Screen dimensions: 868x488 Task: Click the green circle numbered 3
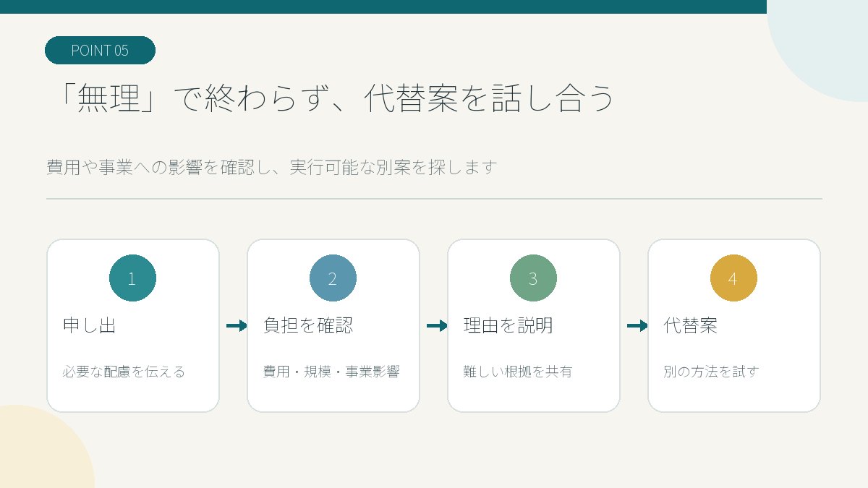point(533,278)
